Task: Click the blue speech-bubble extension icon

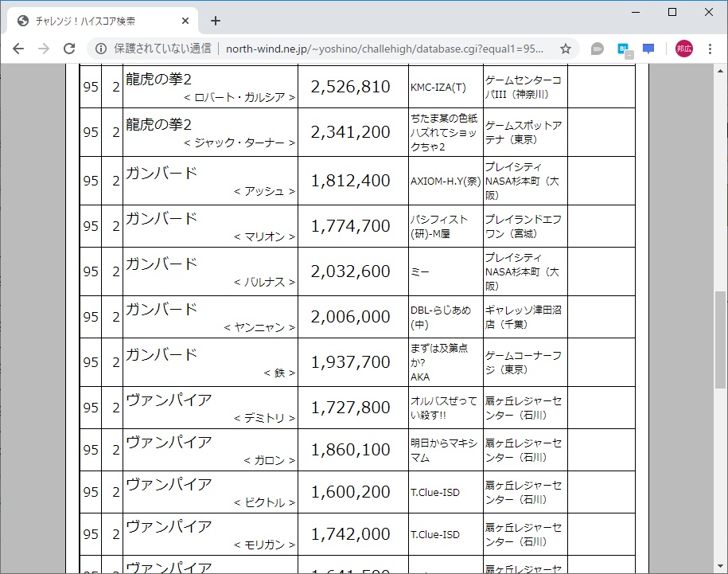Action: (x=648, y=48)
